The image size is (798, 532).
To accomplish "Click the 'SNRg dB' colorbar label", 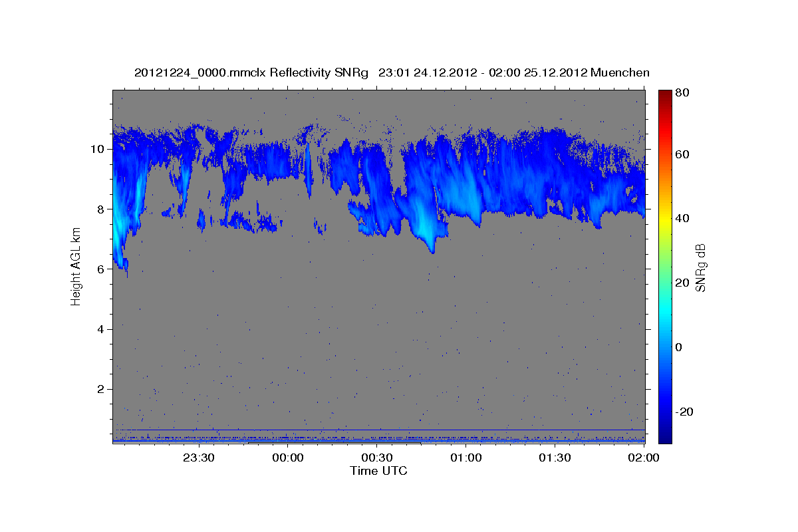I will (700, 267).
